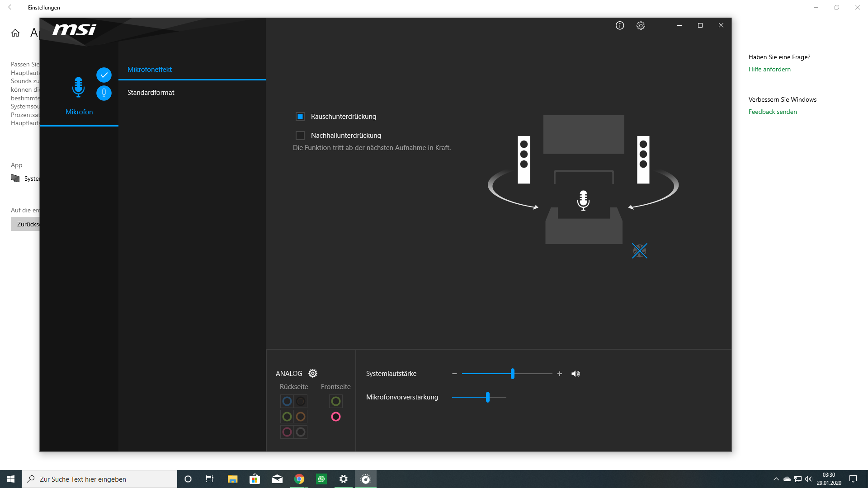This screenshot has width=868, height=488.
Task: Increase Systemlautstärke with the plus button
Action: [560, 374]
